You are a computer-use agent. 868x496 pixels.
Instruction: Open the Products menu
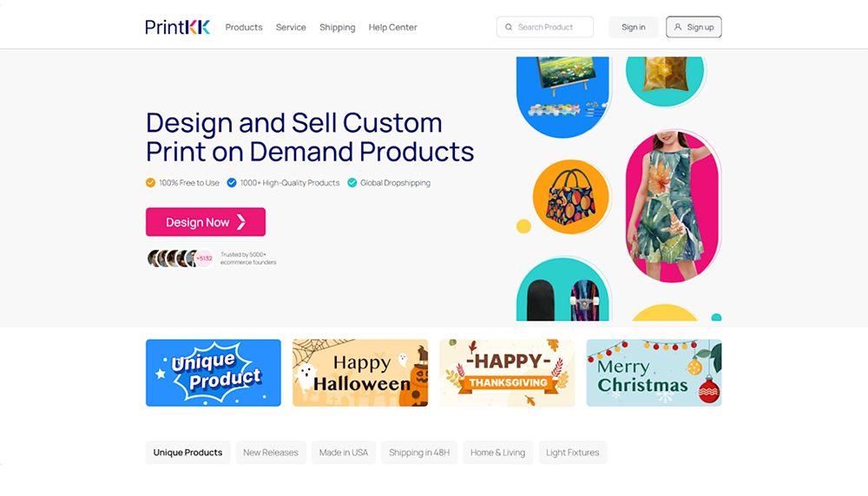[x=244, y=27]
